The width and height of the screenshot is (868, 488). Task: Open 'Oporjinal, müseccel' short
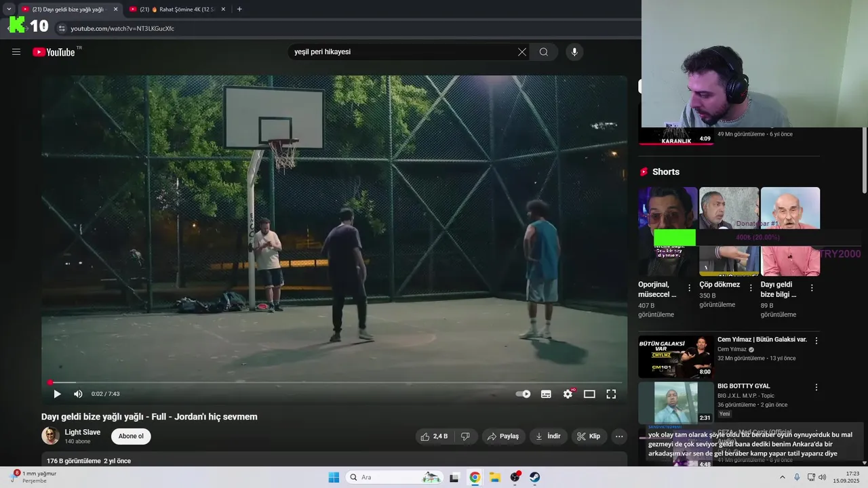(667, 232)
